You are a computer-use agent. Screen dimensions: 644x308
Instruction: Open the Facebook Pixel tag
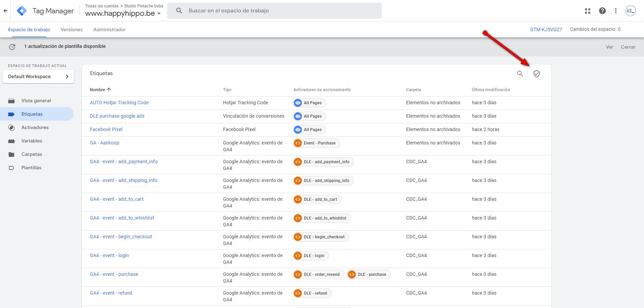click(106, 129)
